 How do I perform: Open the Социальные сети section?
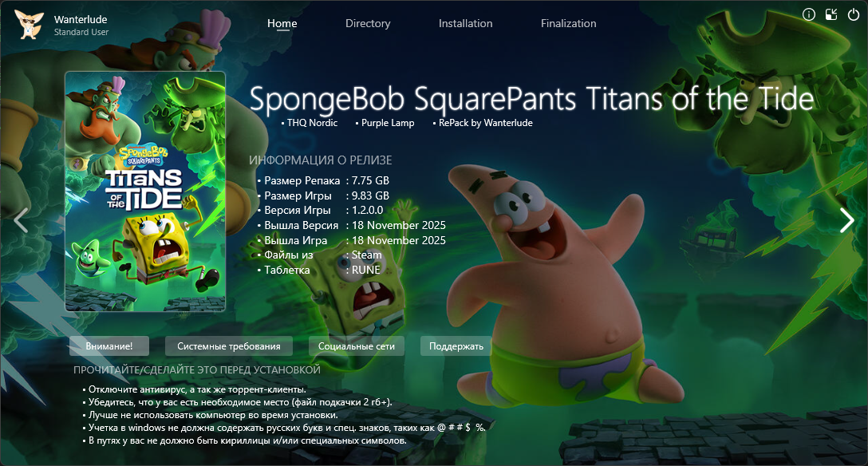coord(357,346)
